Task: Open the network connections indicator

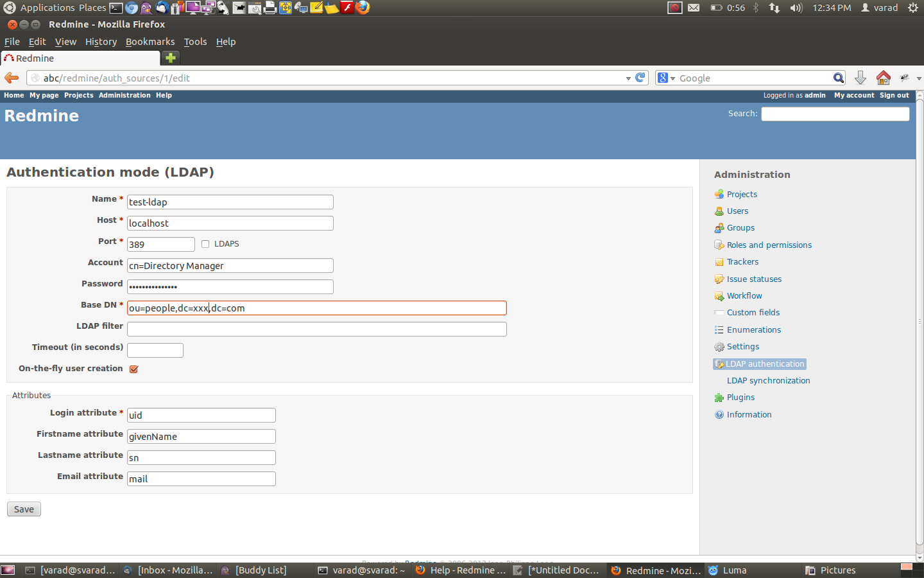Action: tap(774, 8)
